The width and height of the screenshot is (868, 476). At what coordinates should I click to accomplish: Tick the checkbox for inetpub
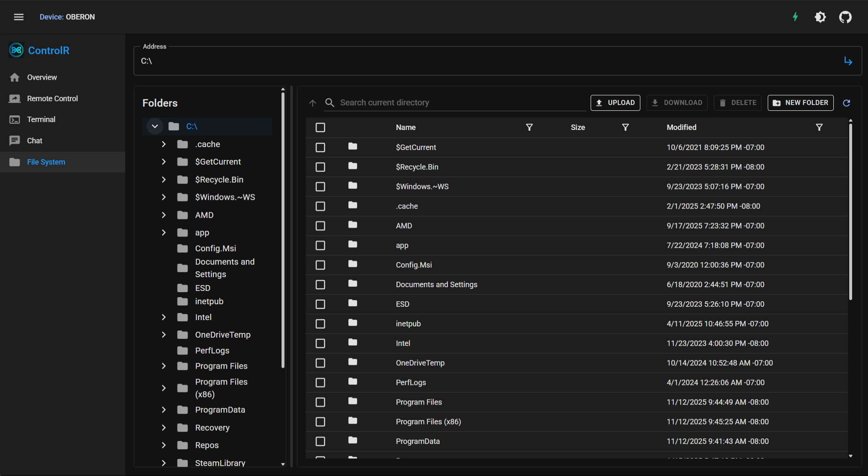[x=320, y=324]
